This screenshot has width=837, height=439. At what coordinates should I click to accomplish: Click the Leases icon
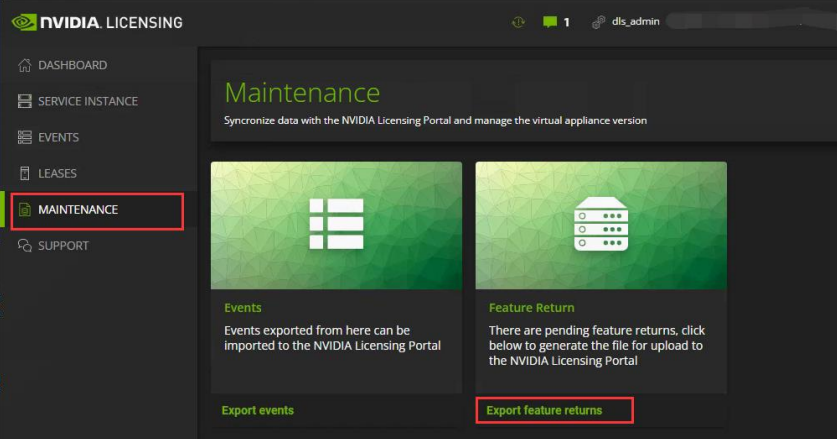25,173
